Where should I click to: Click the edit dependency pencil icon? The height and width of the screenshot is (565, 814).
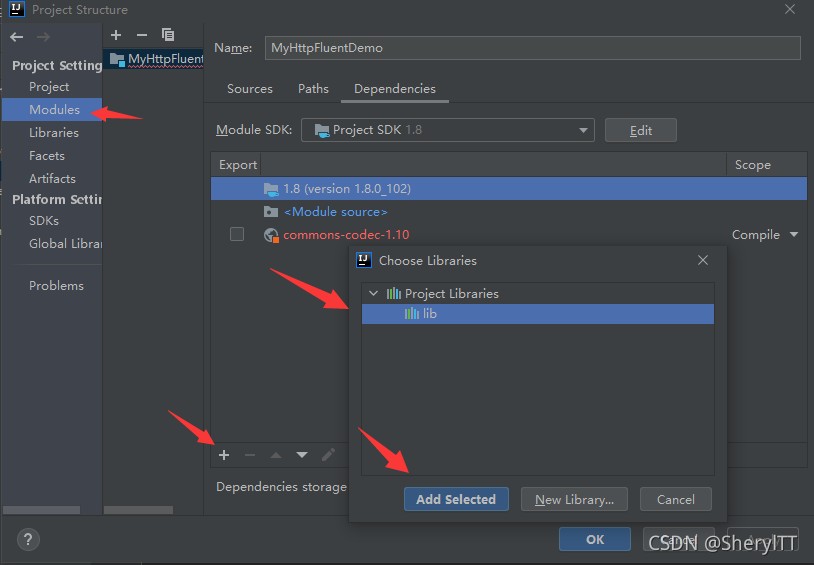coord(328,455)
